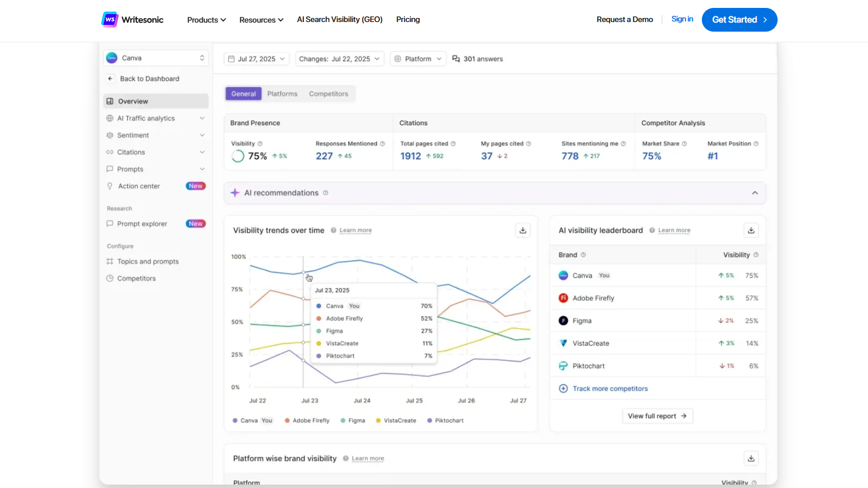Select the Overview sidebar icon

(x=110, y=101)
